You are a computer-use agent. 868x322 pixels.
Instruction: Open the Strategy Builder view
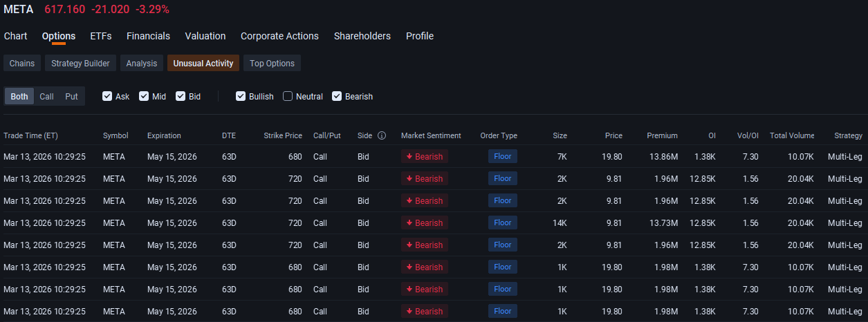coord(80,63)
